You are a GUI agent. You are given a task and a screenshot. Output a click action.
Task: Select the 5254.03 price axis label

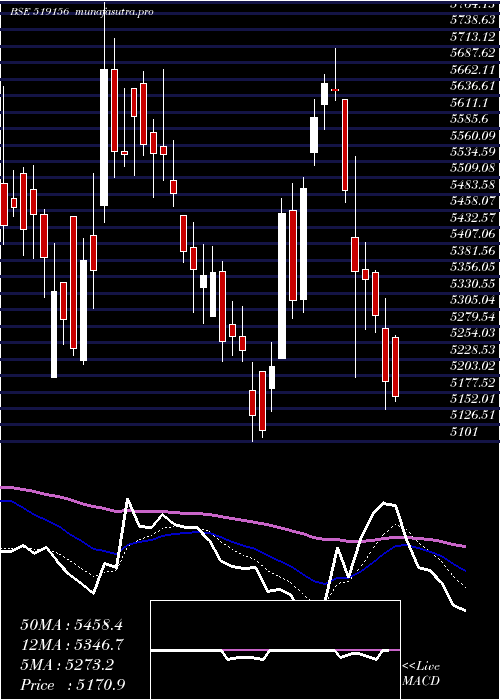tap(473, 333)
